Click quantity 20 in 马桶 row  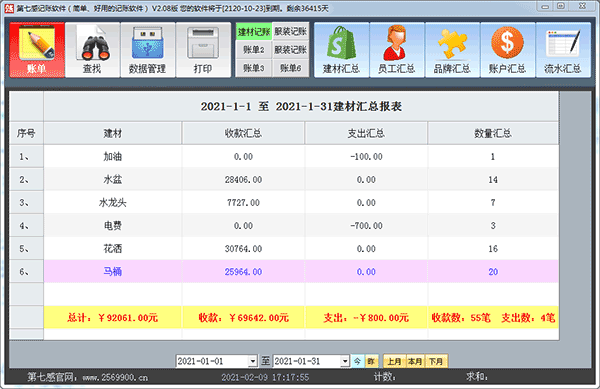click(493, 272)
